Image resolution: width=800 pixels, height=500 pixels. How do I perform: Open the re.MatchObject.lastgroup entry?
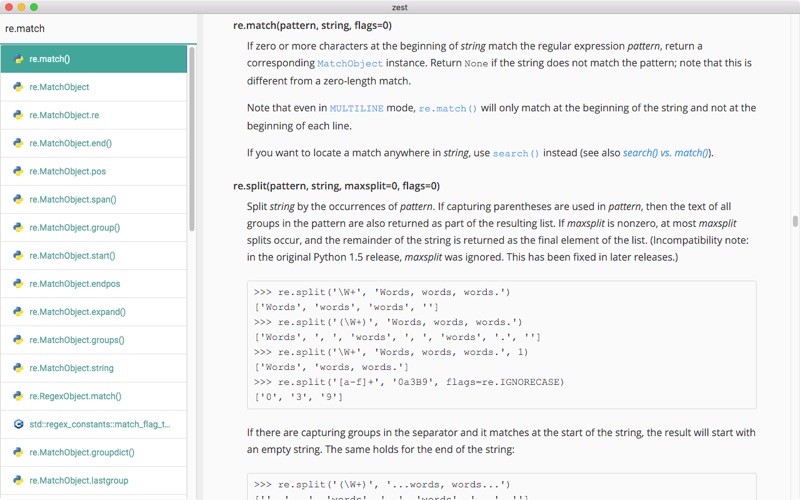(94, 480)
